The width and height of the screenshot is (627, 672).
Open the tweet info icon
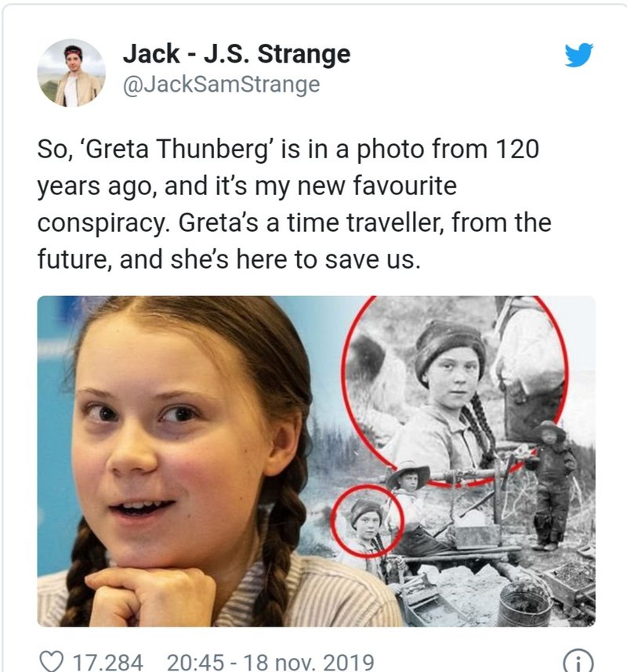coord(578,662)
